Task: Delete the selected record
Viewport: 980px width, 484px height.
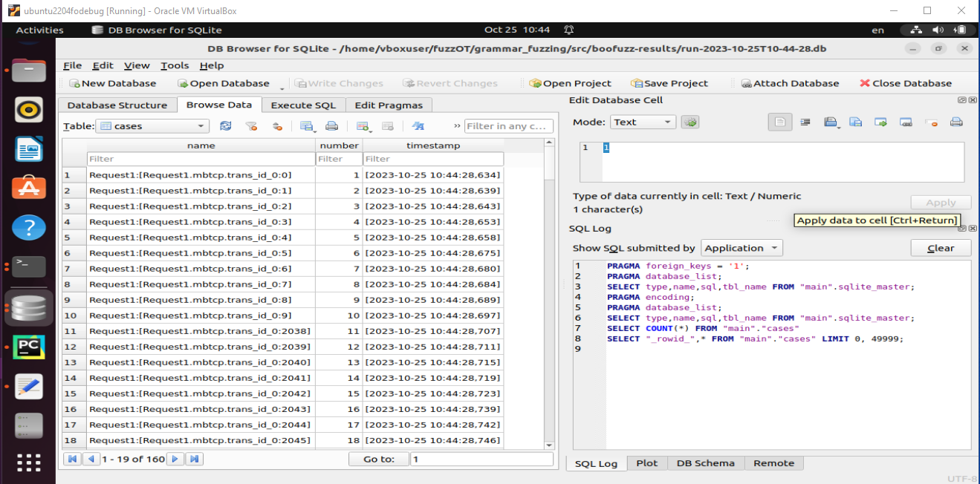Action: [x=386, y=125]
